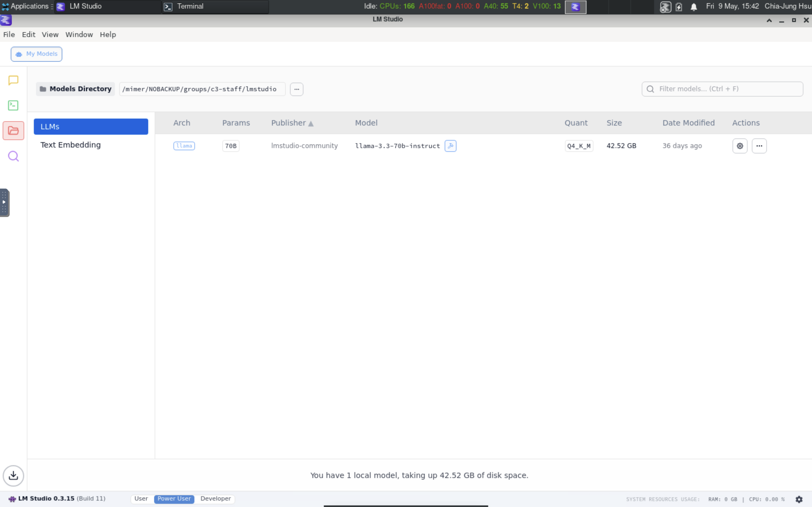The width and height of the screenshot is (812, 507).
Task: Click the Filter models search field
Action: tap(722, 89)
